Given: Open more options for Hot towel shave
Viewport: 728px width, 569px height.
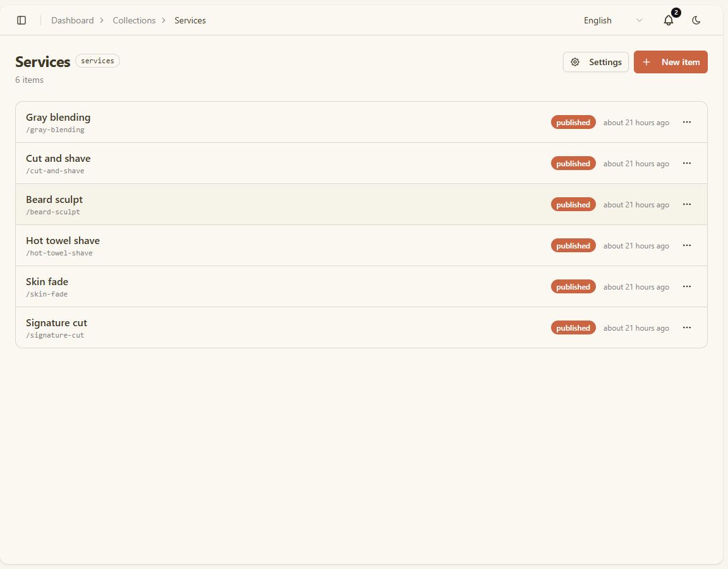Looking at the screenshot, I should pyautogui.click(x=687, y=245).
